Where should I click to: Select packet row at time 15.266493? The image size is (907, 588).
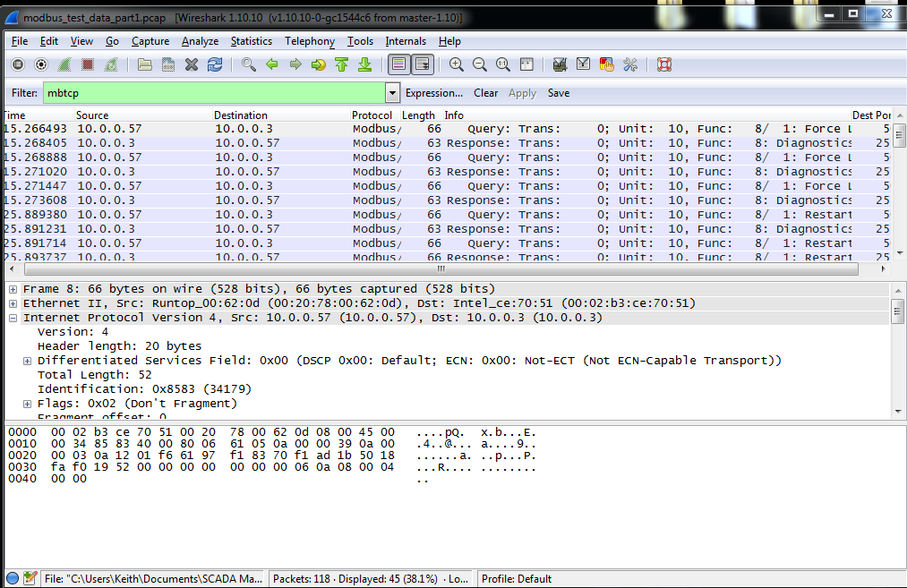[447, 129]
